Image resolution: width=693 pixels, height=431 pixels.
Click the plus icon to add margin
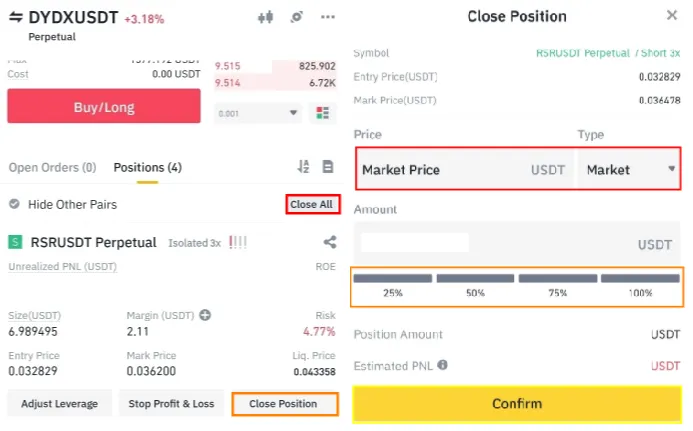coord(205,315)
